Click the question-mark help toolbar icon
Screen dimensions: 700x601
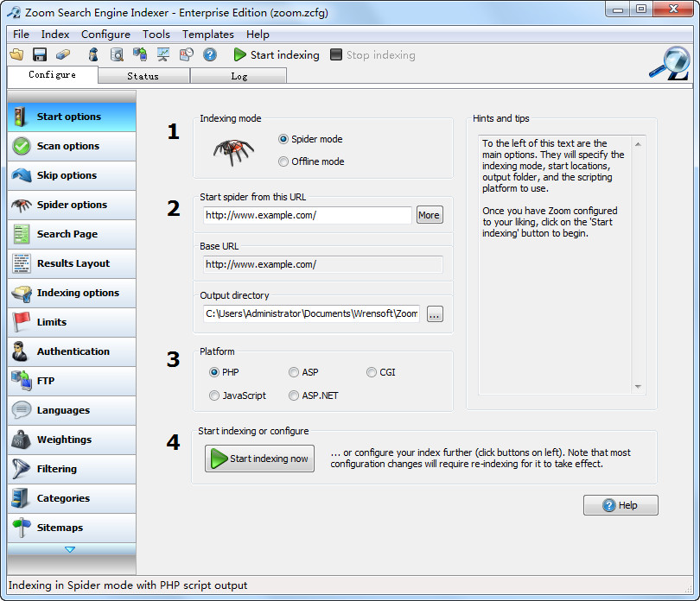tap(208, 54)
